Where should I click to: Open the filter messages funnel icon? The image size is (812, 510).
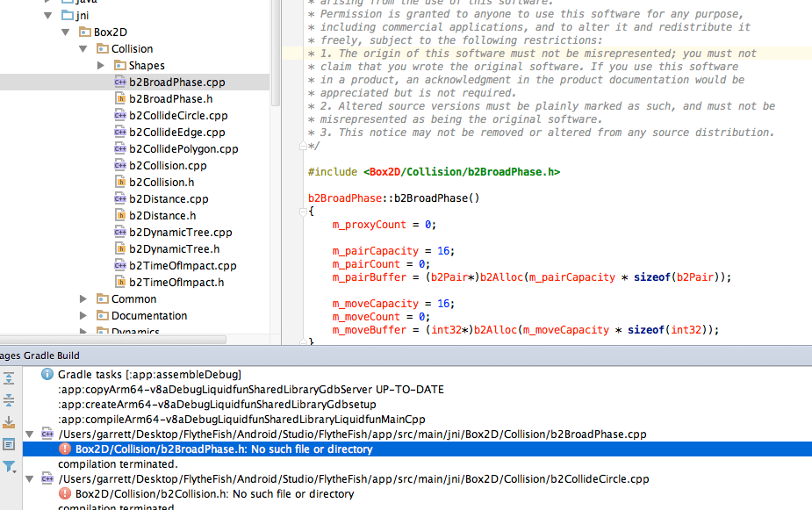[x=9, y=466]
